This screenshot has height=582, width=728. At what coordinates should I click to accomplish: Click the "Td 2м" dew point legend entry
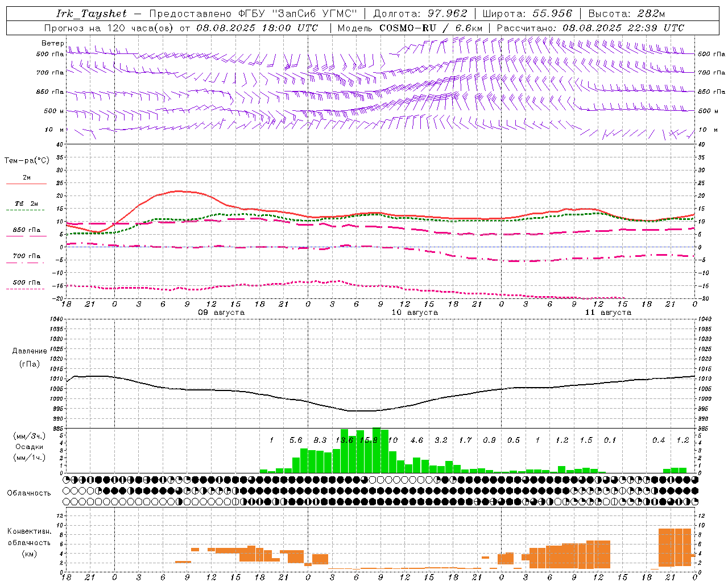point(27,203)
